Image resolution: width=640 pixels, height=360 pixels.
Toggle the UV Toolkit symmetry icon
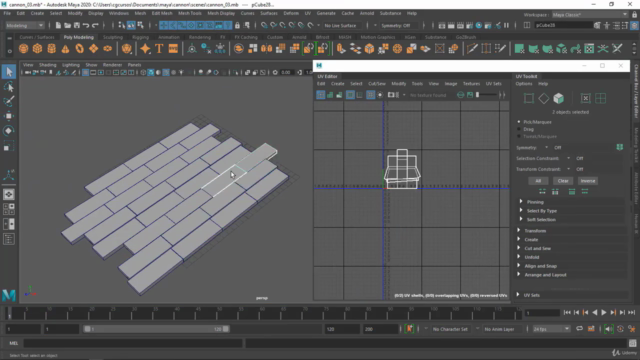(x=620, y=147)
